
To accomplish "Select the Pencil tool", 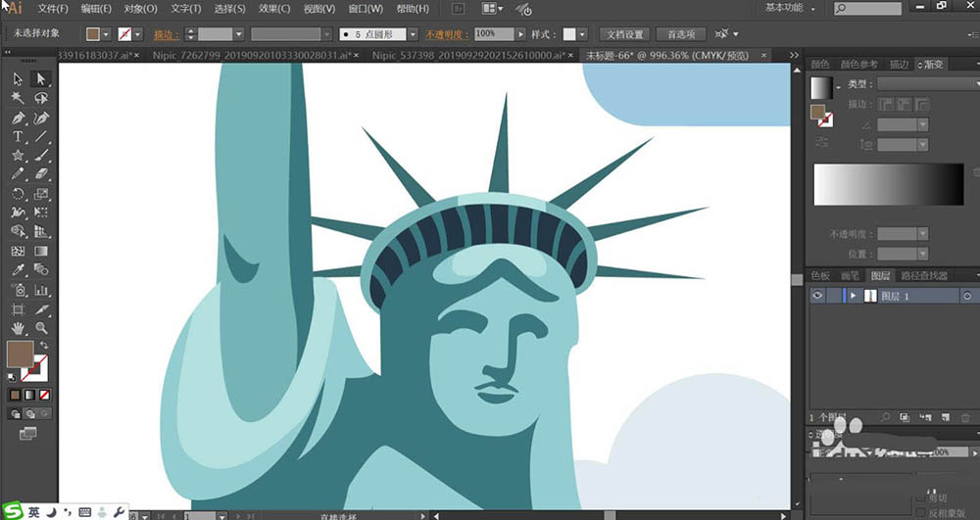I will coord(18,174).
